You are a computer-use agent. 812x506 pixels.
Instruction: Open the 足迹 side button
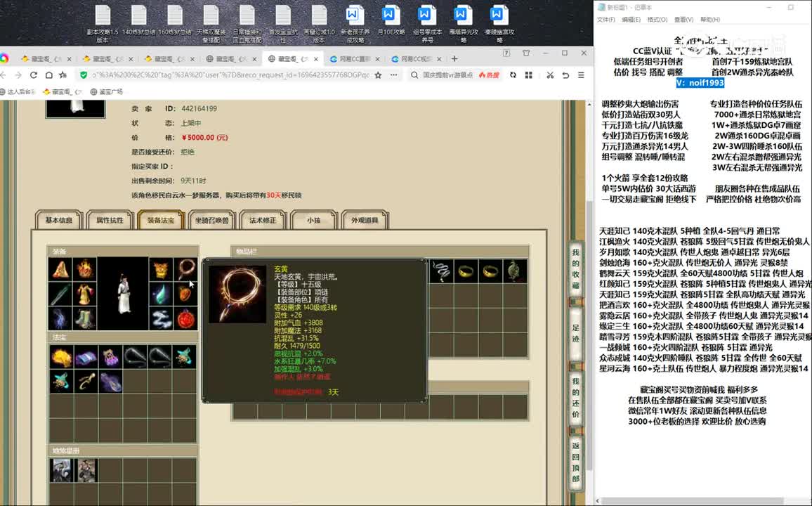pyautogui.click(x=575, y=334)
